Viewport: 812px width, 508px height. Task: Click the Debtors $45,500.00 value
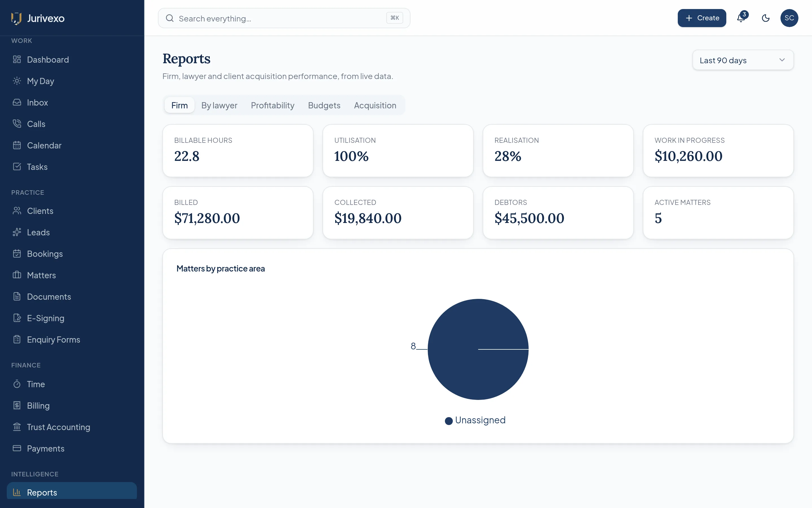click(x=529, y=218)
